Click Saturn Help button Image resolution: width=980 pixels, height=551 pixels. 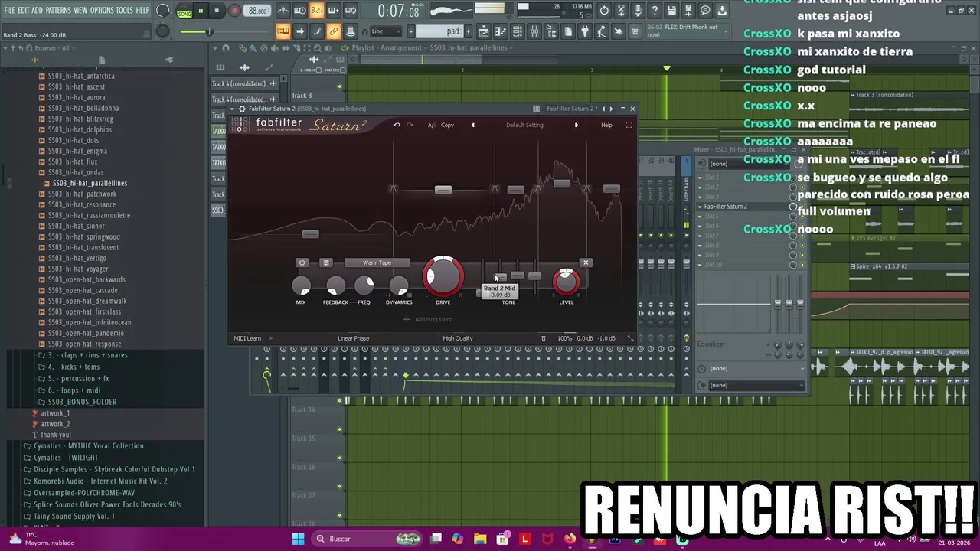point(606,125)
